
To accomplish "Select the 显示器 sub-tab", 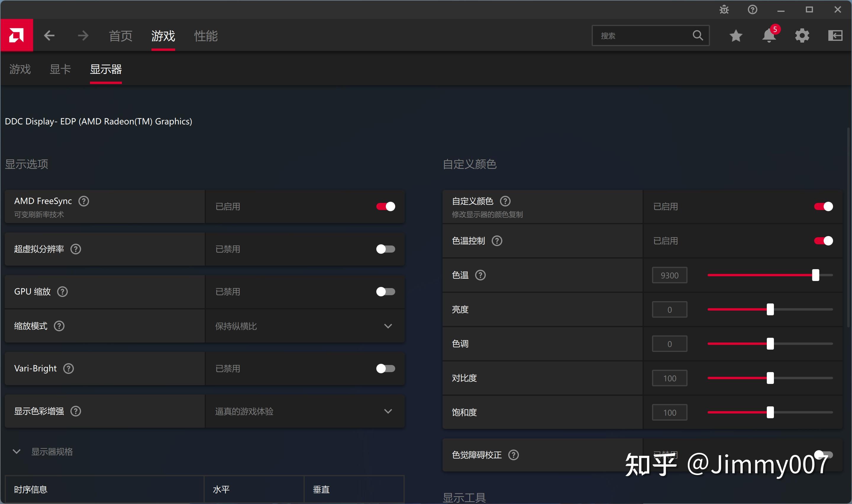I will pyautogui.click(x=106, y=69).
